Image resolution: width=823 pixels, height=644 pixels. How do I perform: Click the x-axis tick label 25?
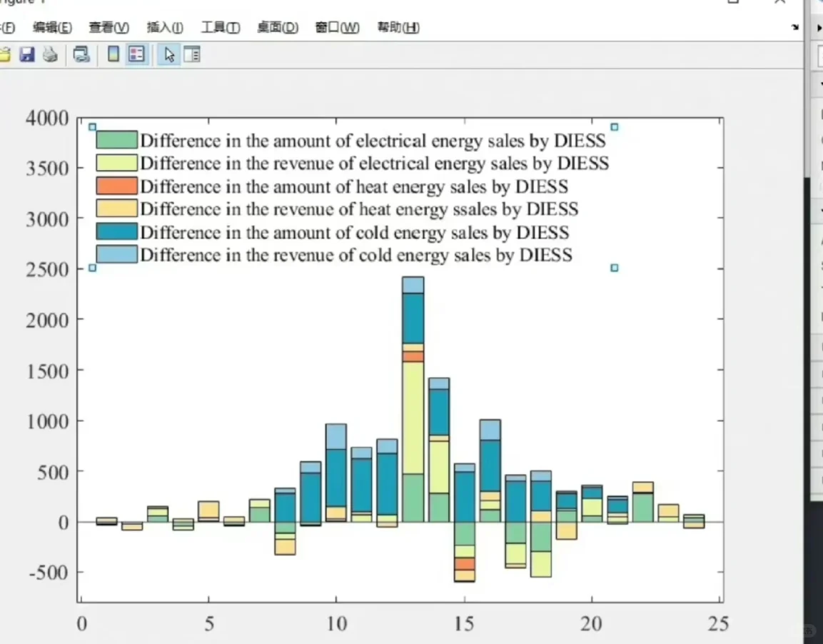(719, 623)
